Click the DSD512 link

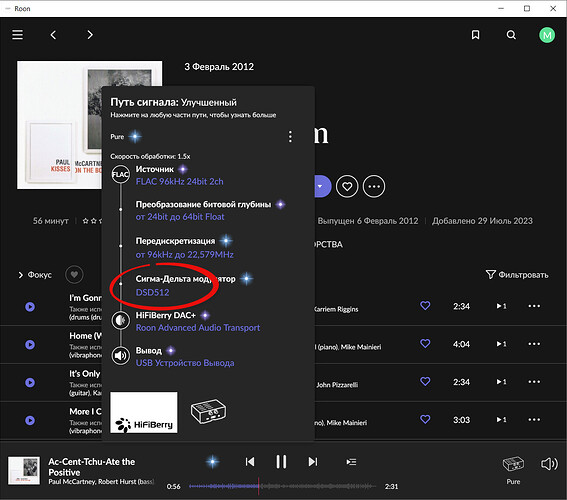coord(152,292)
